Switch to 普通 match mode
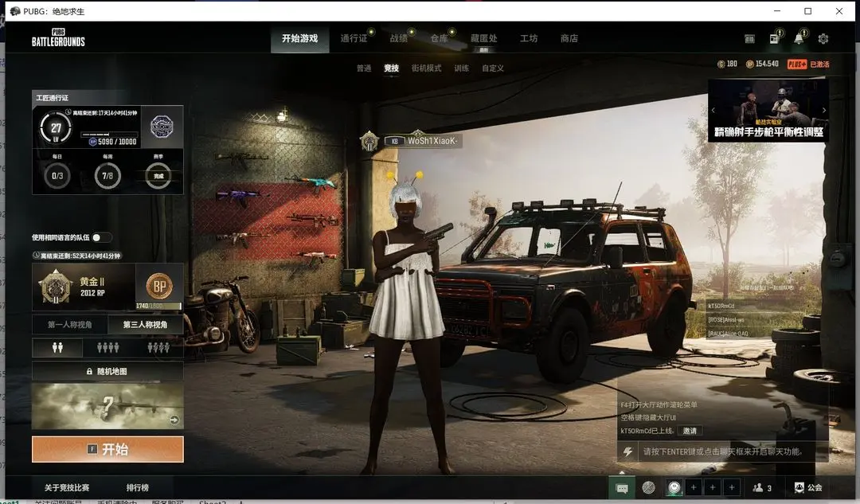This screenshot has height=504, width=860. [x=364, y=68]
